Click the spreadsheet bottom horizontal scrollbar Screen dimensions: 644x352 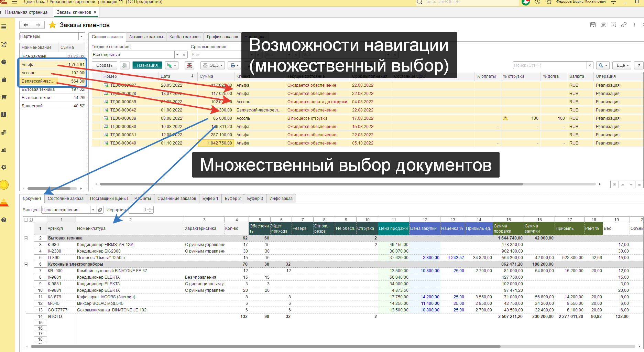[265, 346]
